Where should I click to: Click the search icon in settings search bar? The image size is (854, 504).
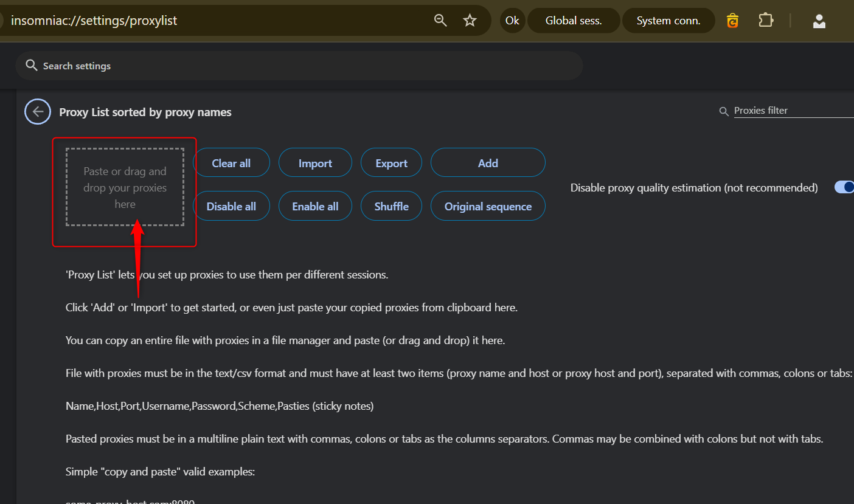point(30,66)
